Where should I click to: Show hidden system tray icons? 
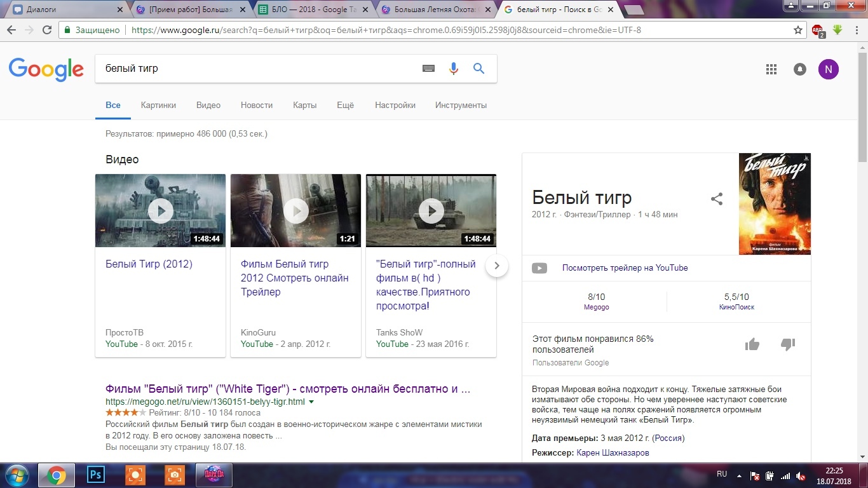[739, 475]
